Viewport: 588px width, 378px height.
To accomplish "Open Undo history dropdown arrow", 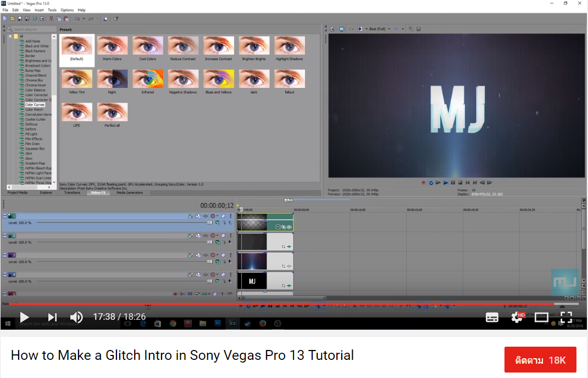I will pyautogui.click(x=84, y=19).
